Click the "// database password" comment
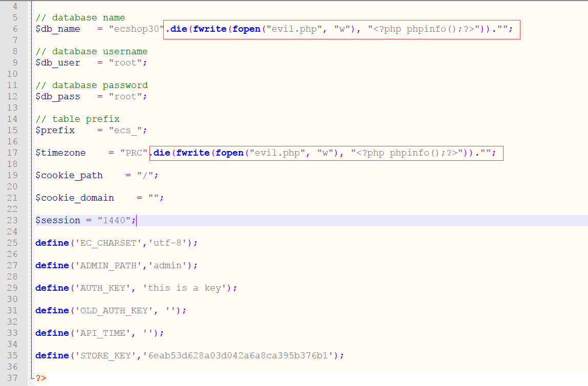The height and width of the screenshot is (386, 588). tap(92, 85)
